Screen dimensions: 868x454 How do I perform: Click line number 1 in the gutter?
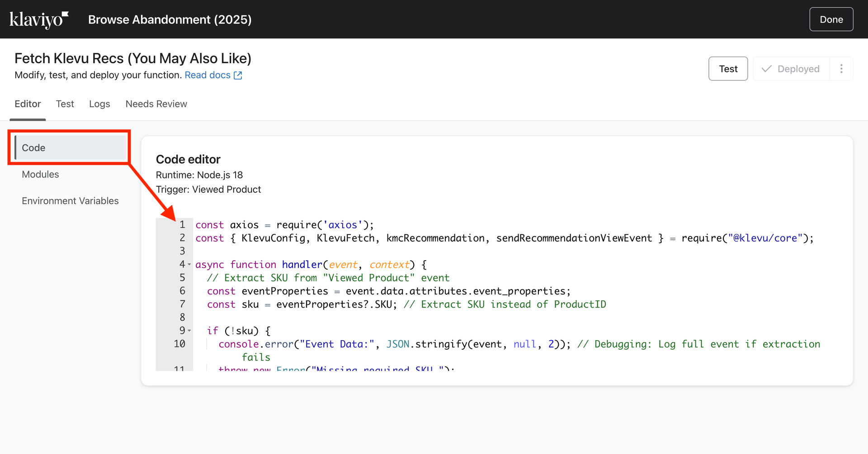(182, 225)
